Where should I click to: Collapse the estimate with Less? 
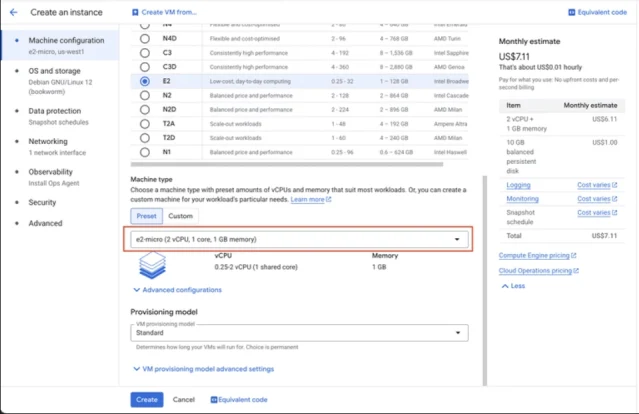pos(513,286)
